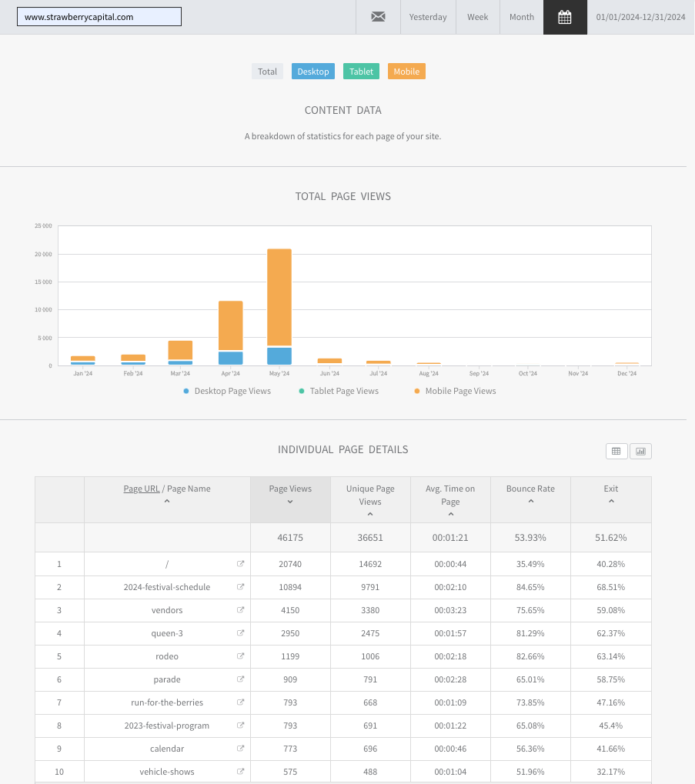Open external link for 2024-festival-schedule page
The width and height of the screenshot is (695, 784).
tap(240, 586)
